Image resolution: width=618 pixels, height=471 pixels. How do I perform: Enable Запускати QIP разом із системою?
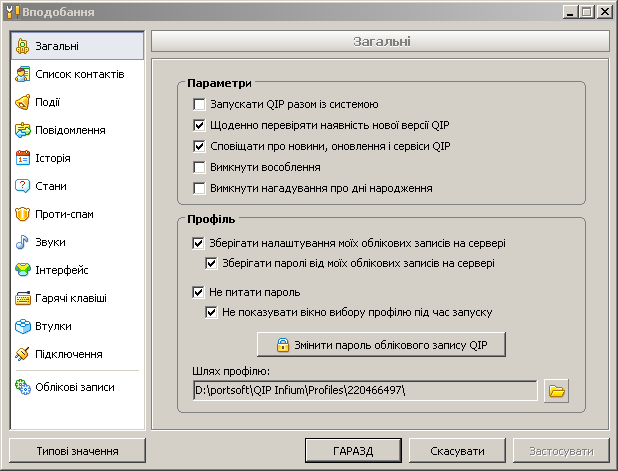tap(199, 104)
